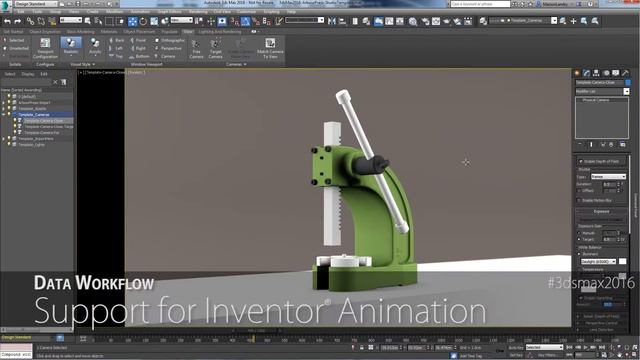Open the Daylight illuminant dropdown
The height and width of the screenshot is (360, 640).
[x=598, y=261]
